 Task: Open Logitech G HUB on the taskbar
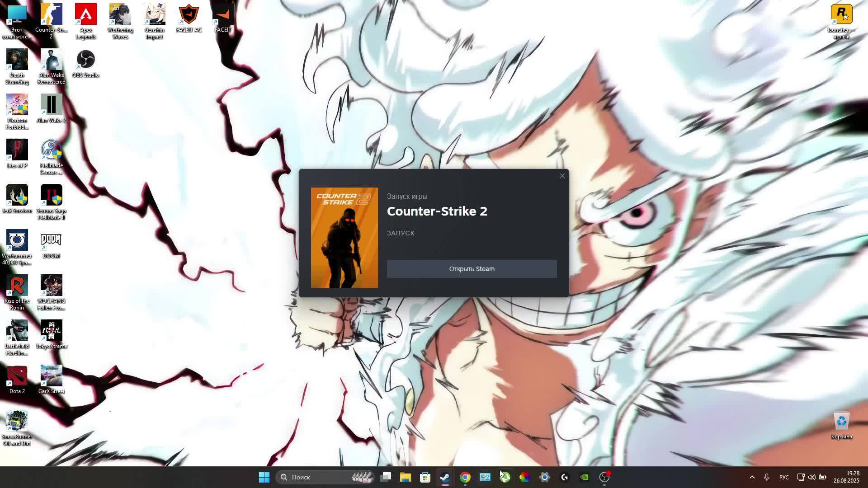[x=564, y=477]
